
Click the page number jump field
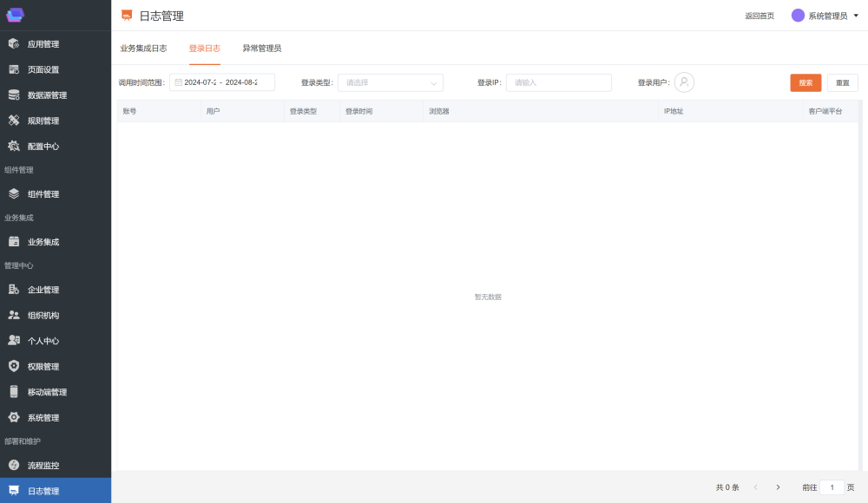click(x=832, y=487)
